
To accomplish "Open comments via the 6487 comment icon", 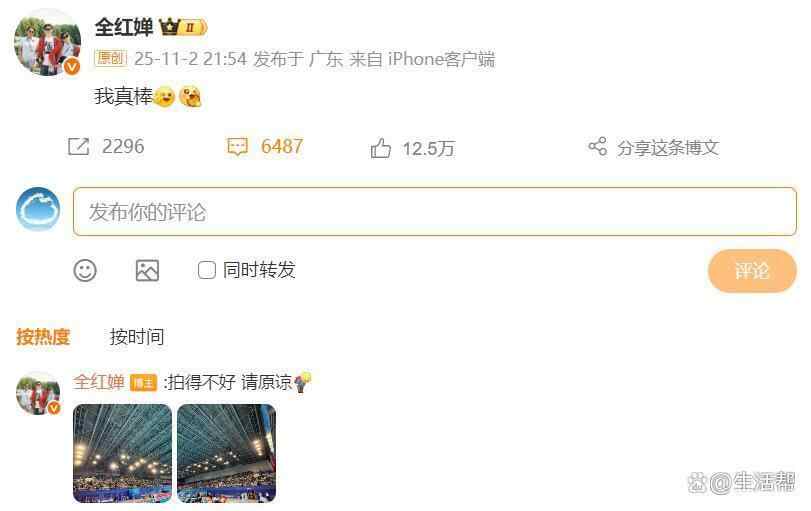I will [237, 147].
